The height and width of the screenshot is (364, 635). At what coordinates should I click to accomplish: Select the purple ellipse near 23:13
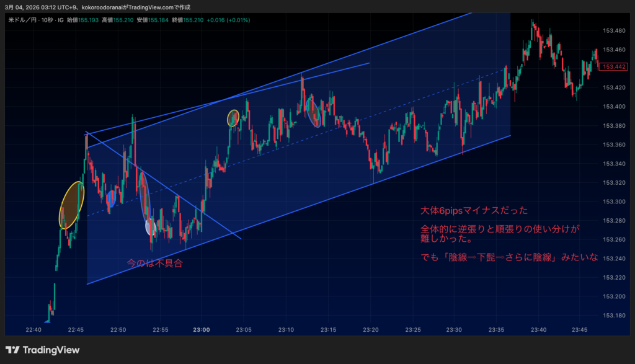314,111
